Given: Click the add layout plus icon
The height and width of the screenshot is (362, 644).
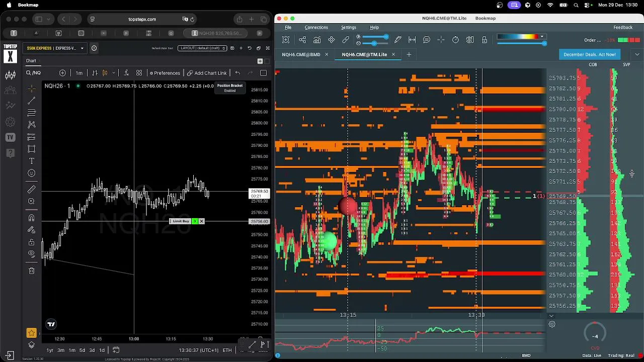Looking at the screenshot, I should coord(241,48).
